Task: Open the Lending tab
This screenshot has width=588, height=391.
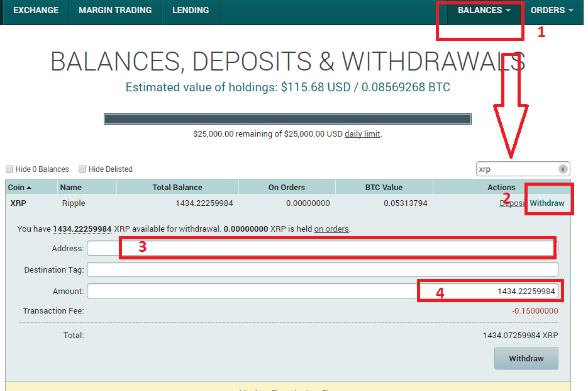Action: [191, 11]
